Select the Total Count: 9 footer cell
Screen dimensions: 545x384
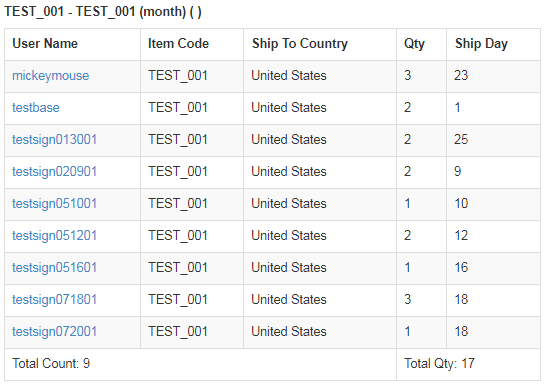pyautogui.click(x=201, y=364)
